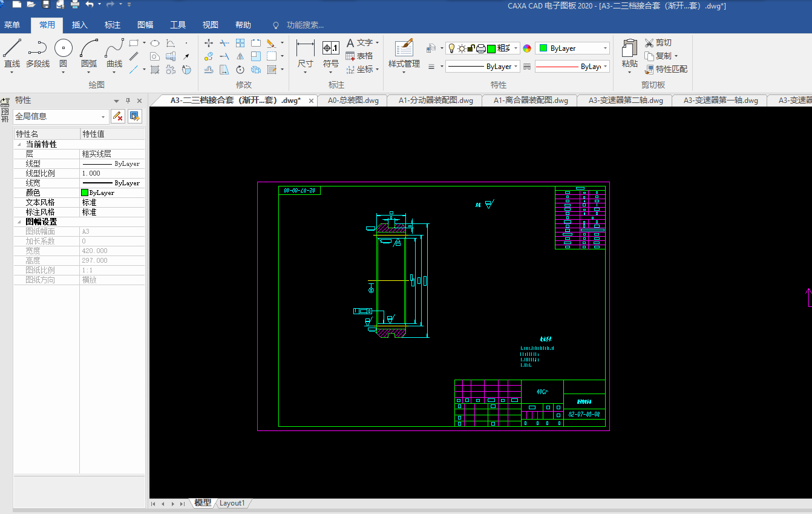Open the black ByLayer linetype dropdown
The height and width of the screenshot is (514, 812).
pos(516,67)
